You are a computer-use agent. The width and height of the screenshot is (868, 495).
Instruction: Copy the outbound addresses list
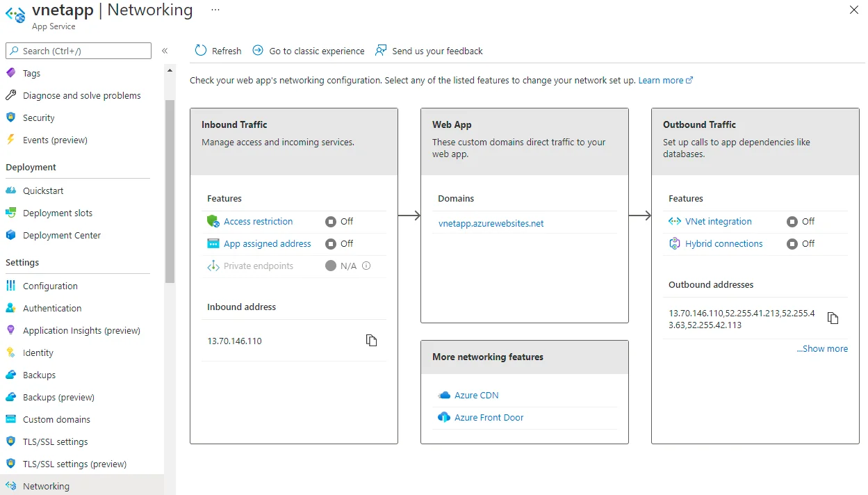tap(833, 318)
